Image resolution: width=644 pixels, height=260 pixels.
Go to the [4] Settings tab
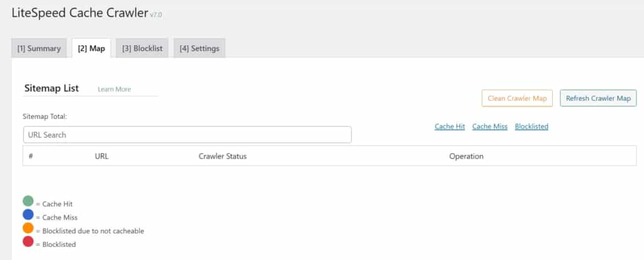point(199,48)
